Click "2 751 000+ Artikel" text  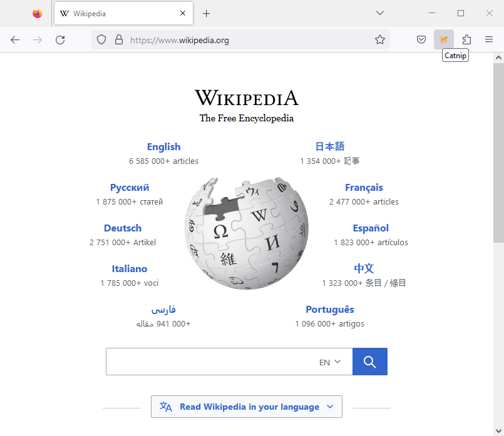click(123, 243)
